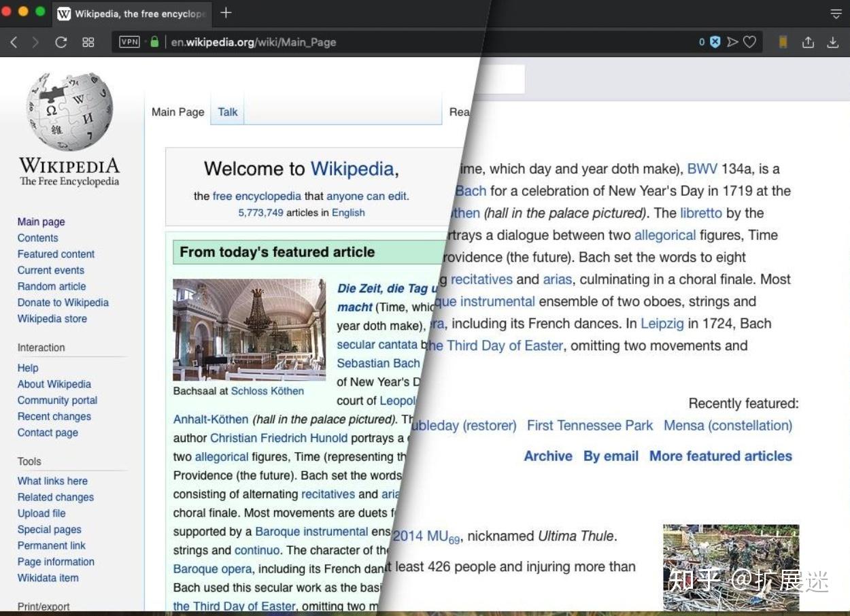The height and width of the screenshot is (616, 850).
Task: Open the ad-blocker shield icon
Action: click(x=713, y=41)
